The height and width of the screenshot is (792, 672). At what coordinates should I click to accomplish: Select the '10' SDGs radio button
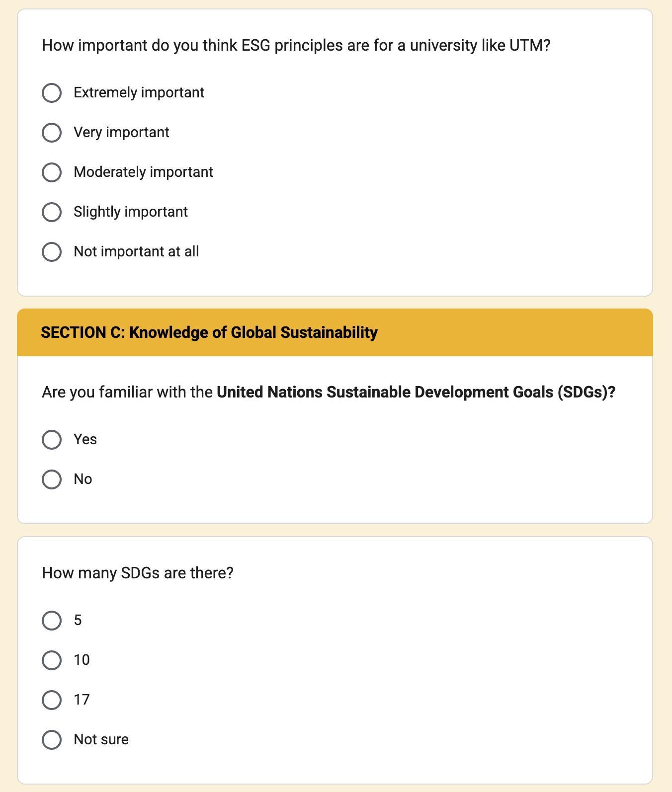(52, 660)
